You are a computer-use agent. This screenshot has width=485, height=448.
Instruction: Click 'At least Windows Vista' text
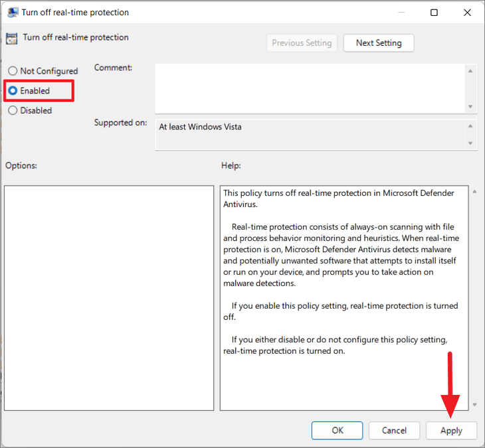pos(200,127)
